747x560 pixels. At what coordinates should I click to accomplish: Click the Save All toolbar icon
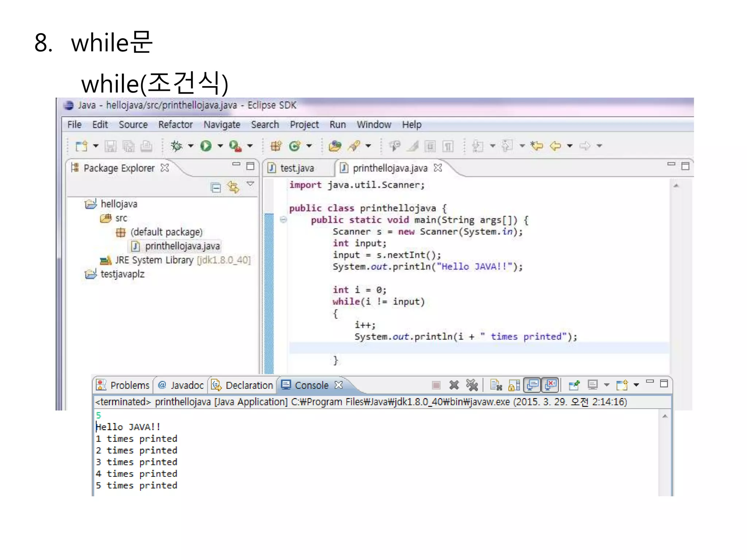pyautogui.click(x=128, y=146)
